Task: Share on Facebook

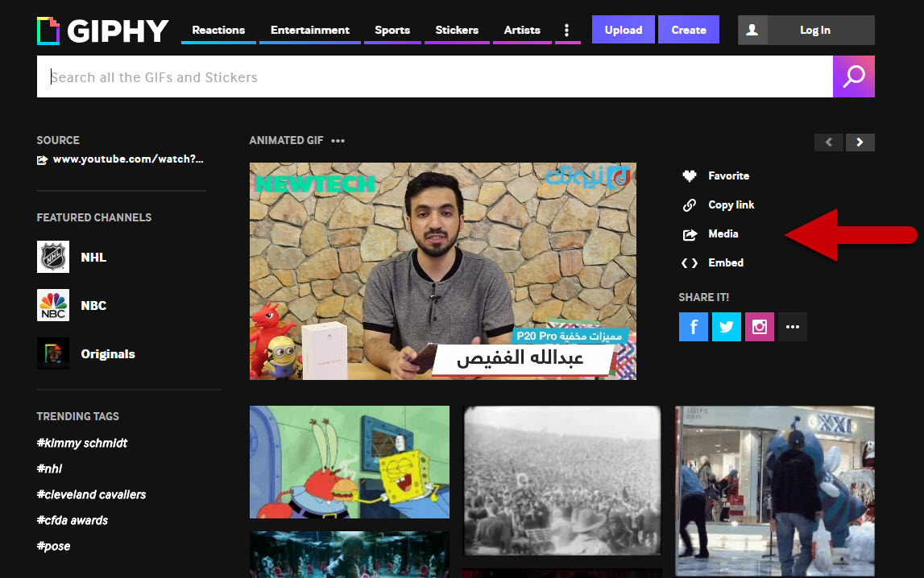Action: [694, 327]
